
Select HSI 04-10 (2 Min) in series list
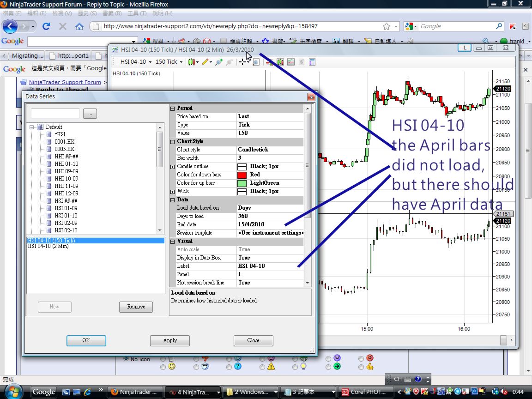pyautogui.click(x=48, y=246)
